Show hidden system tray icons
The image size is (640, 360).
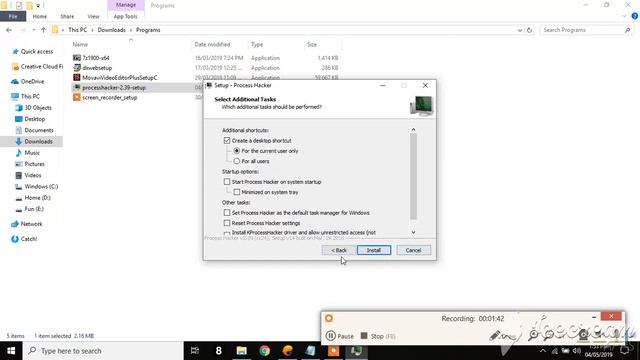pyautogui.click(x=542, y=351)
